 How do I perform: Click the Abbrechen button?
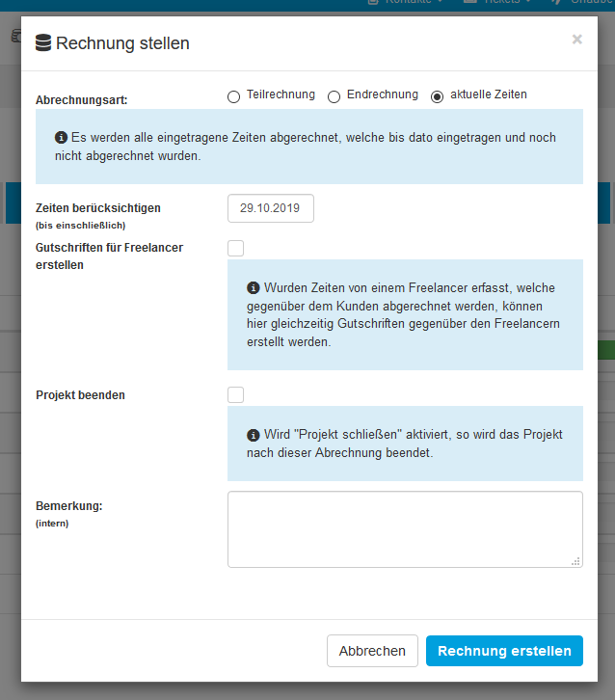click(x=372, y=651)
